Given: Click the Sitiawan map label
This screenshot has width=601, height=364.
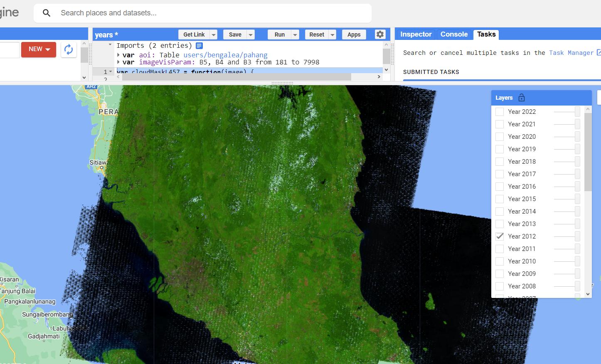Looking at the screenshot, I should [x=99, y=162].
